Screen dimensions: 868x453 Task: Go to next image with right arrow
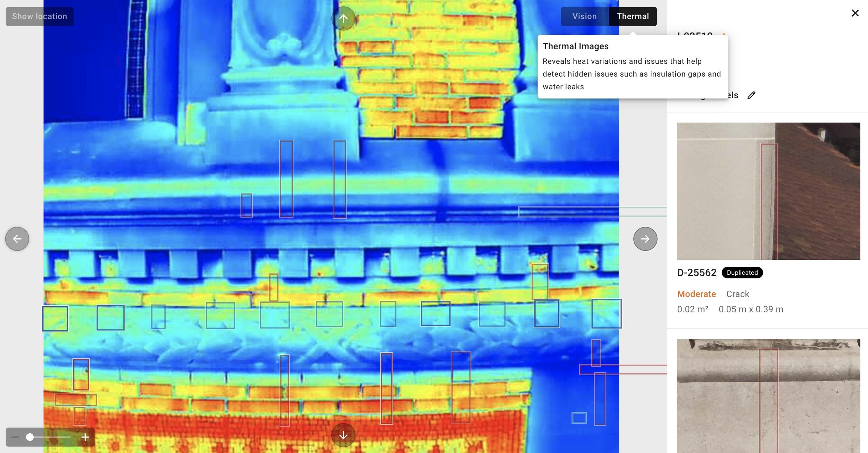(645, 239)
